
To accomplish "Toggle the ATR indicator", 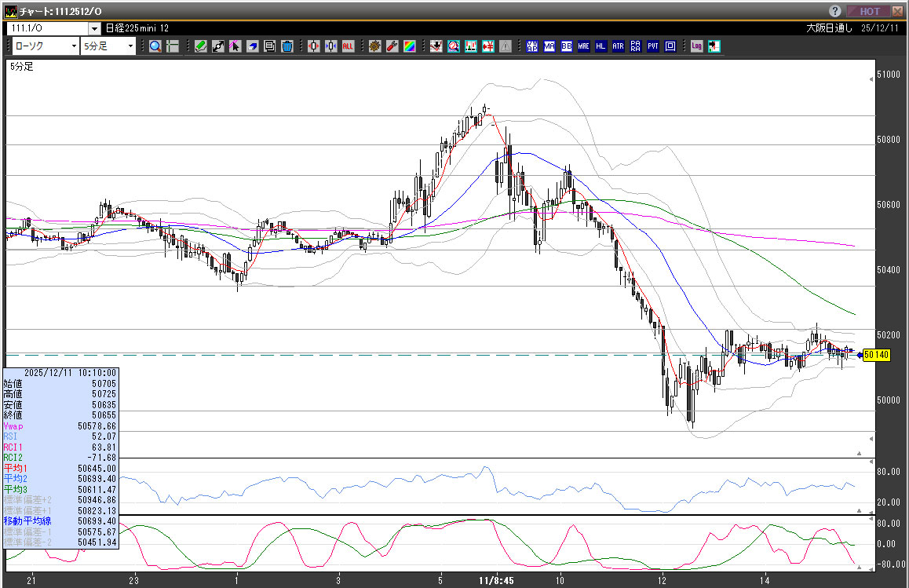I will 619,46.
